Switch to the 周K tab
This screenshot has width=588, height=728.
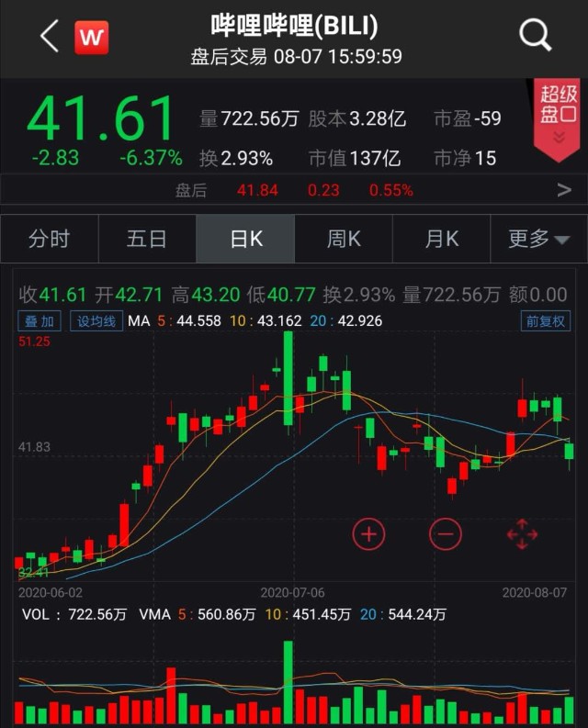tap(344, 240)
